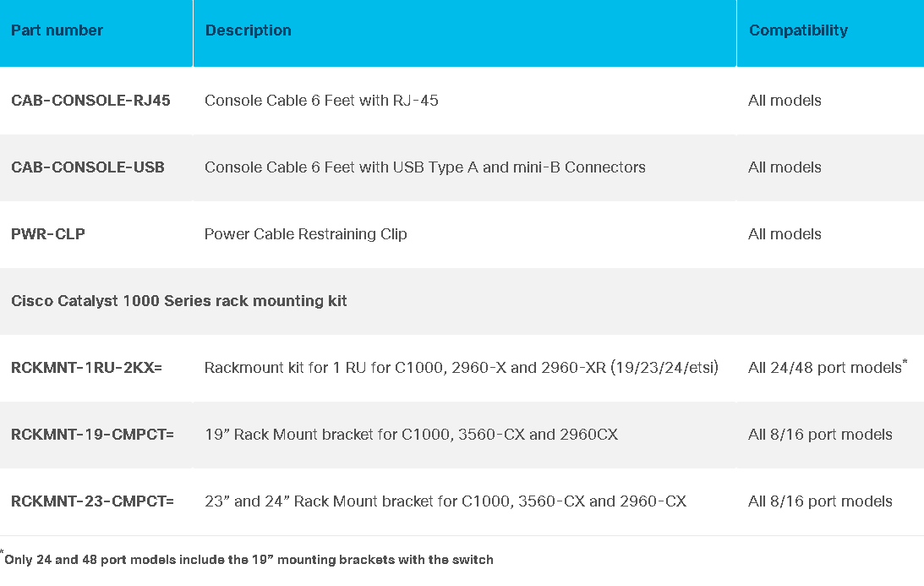Click RCKMNT-23-CMPCT= part number
This screenshot has width=924, height=586.
click(x=92, y=501)
